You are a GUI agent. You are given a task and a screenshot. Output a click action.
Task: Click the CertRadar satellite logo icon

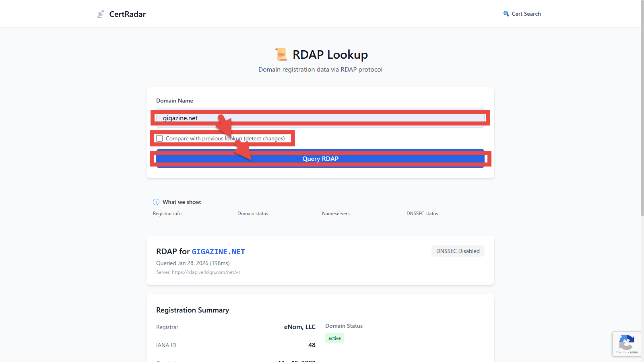click(x=100, y=14)
